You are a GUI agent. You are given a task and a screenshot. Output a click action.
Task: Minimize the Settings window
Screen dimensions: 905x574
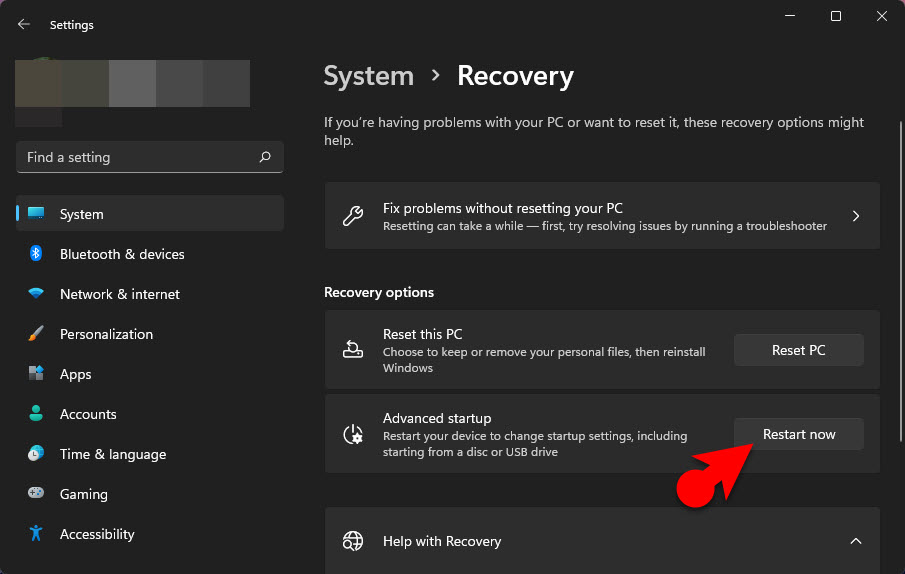click(x=790, y=16)
